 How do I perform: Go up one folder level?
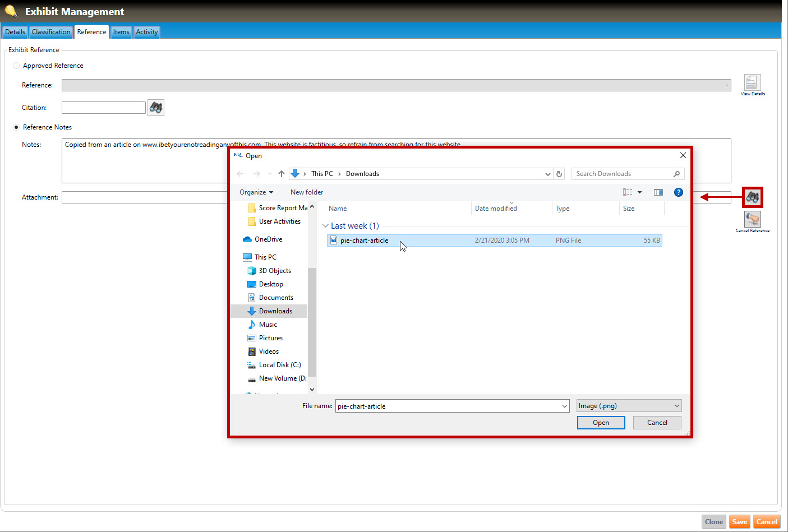pos(282,174)
